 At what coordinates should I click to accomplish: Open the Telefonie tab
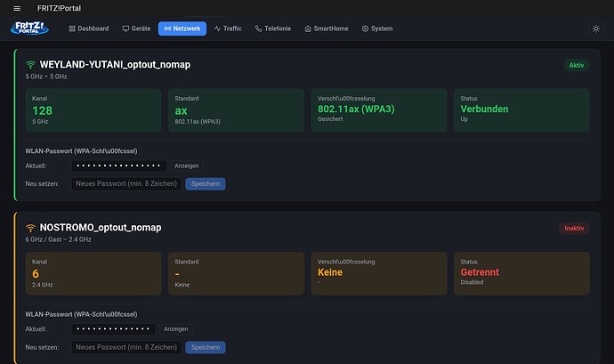pyautogui.click(x=273, y=28)
